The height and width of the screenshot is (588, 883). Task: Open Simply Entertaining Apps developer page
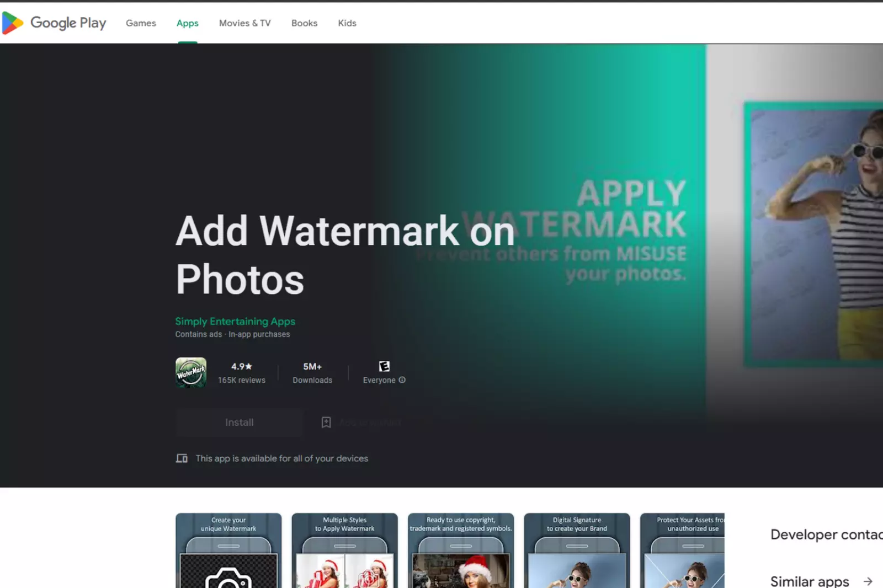coord(235,321)
